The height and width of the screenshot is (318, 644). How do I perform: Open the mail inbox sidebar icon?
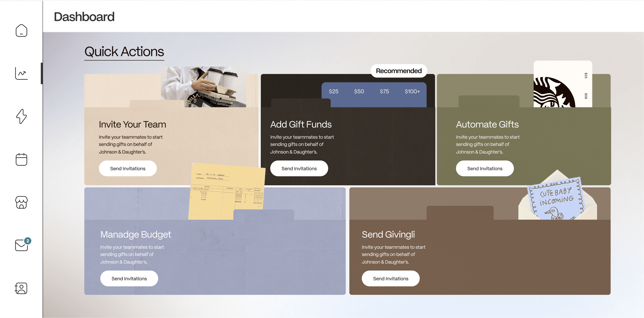[21, 245]
